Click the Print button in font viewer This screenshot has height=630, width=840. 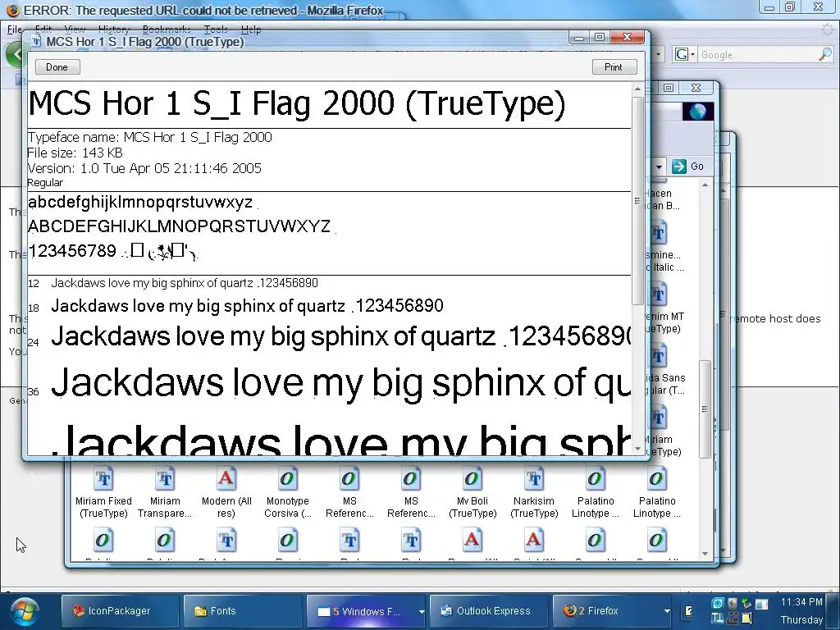point(614,67)
